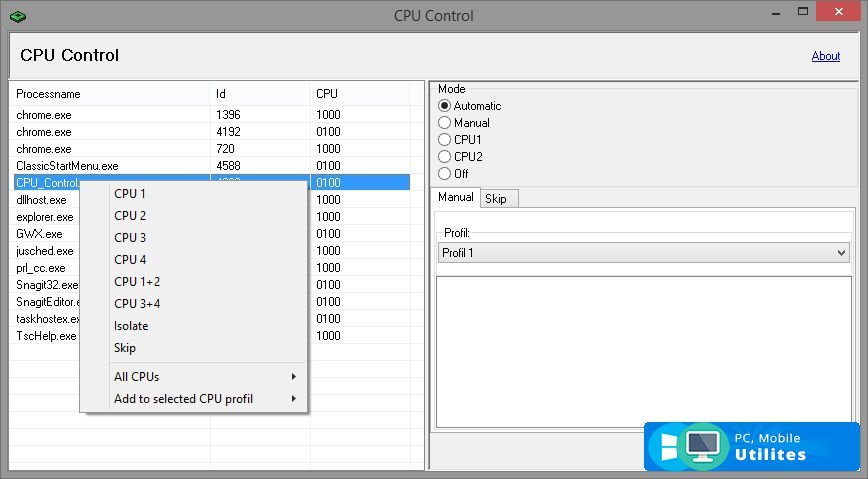Choose CPU 1 in context menu
Image resolution: width=868 pixels, height=479 pixels.
tap(193, 194)
